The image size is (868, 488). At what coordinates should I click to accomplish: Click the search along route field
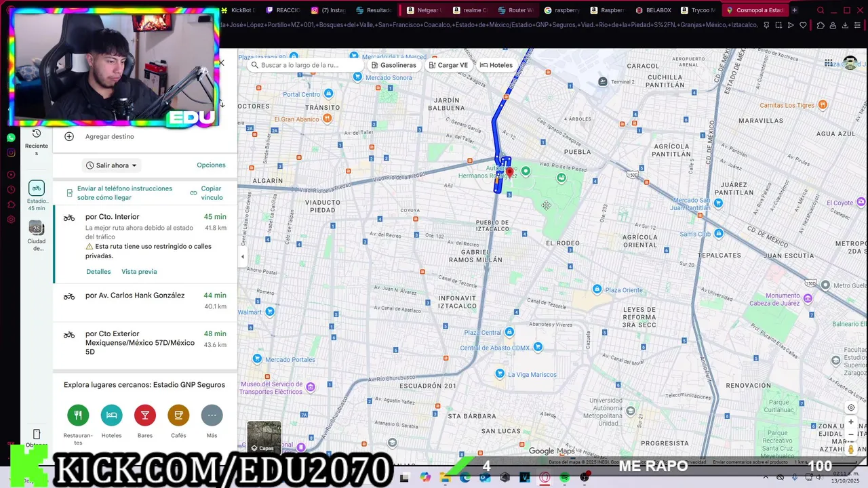304,65
